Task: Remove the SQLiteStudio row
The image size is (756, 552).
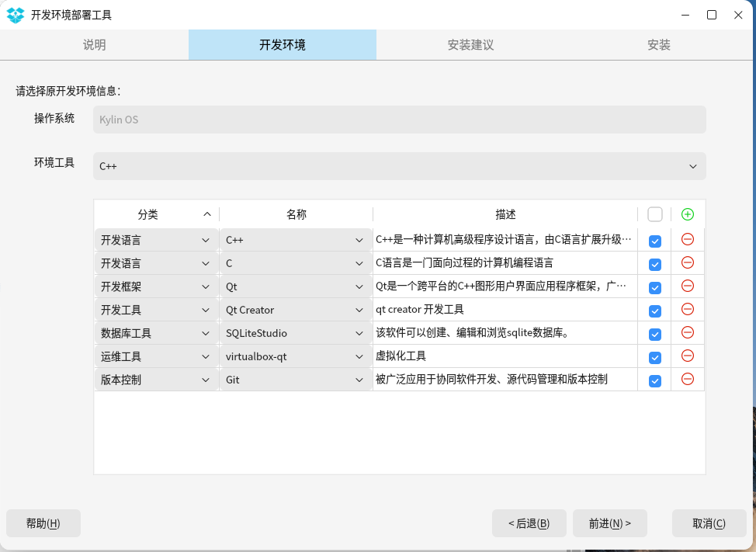Action: pyautogui.click(x=688, y=332)
